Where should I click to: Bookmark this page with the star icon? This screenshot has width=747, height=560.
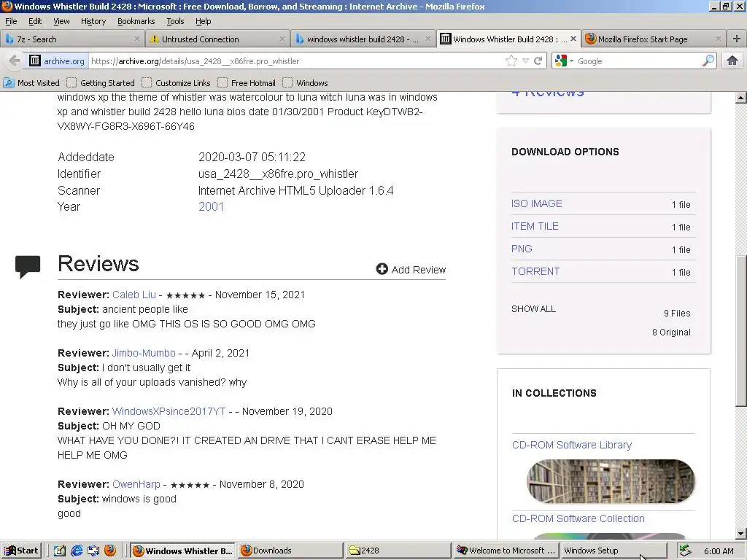511,61
